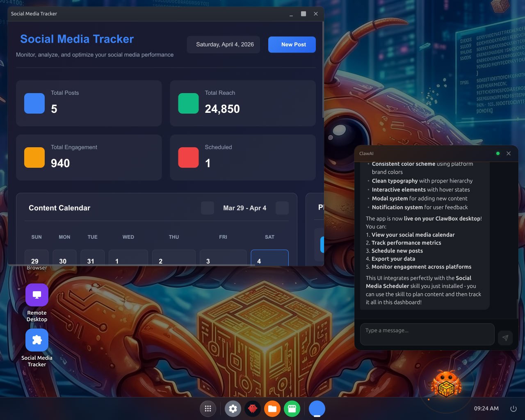Image resolution: width=525 pixels, height=420 pixels.
Task: Click the Total Engagement stat icon
Action: pyautogui.click(x=34, y=157)
